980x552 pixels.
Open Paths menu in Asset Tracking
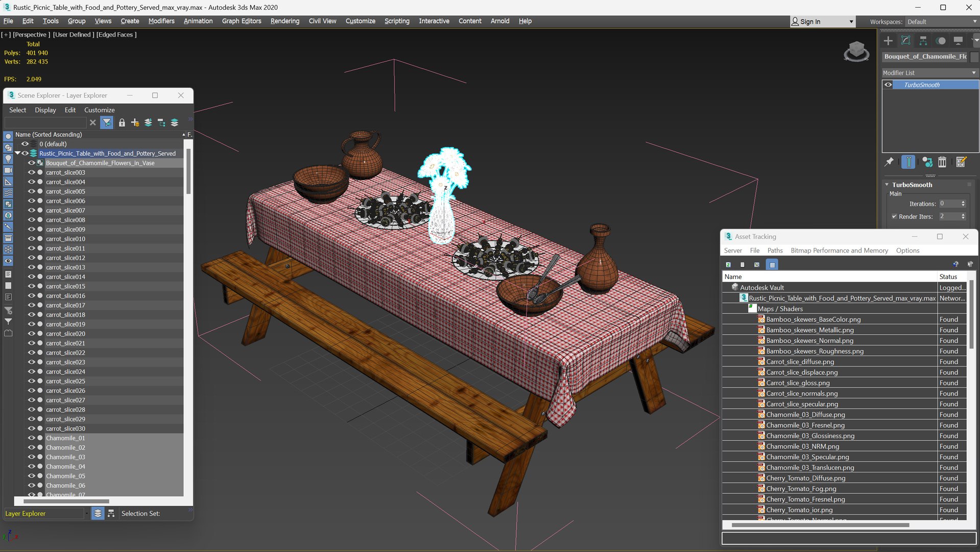(x=775, y=250)
